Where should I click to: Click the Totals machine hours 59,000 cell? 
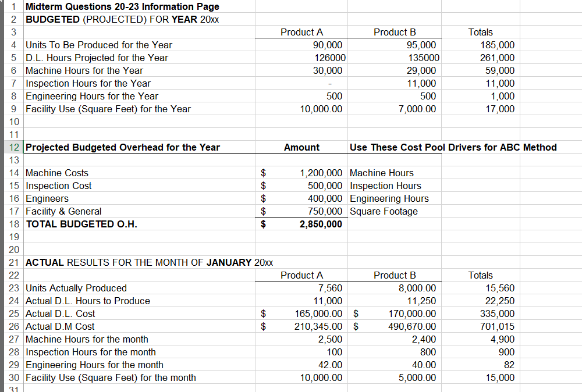[x=499, y=70]
